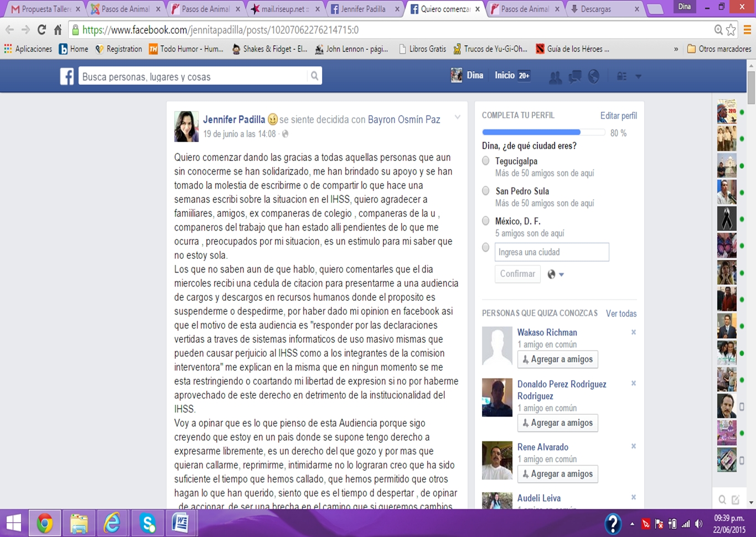Viewport: 756px width, 537px height.
Task: Open the Todo Humor bookmark
Action: click(x=186, y=49)
